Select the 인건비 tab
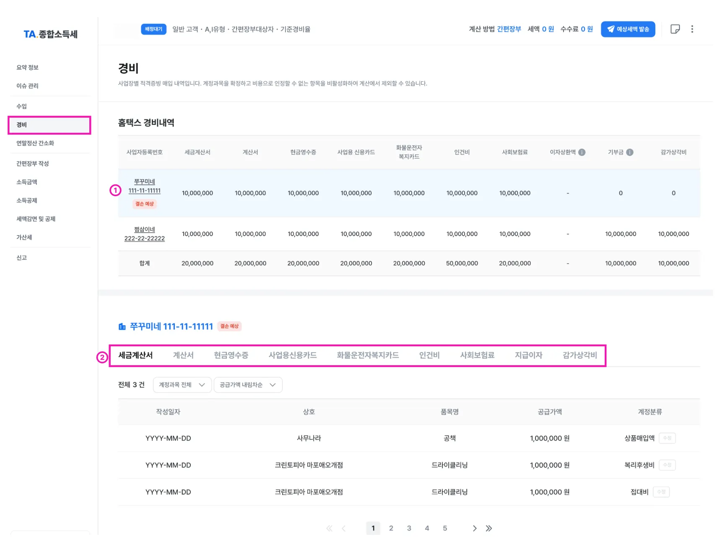The height and width of the screenshot is (560, 728). pos(429,355)
